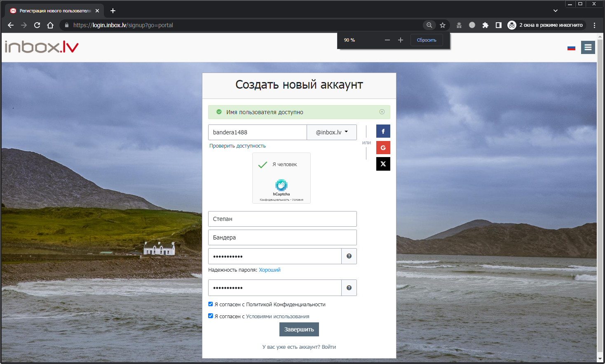Open the tab search chevron in title bar
Viewport: 605px width, 364px height.
pos(556,11)
